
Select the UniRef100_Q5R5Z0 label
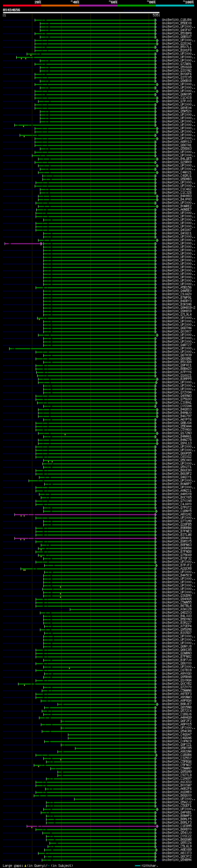click(177, 111)
